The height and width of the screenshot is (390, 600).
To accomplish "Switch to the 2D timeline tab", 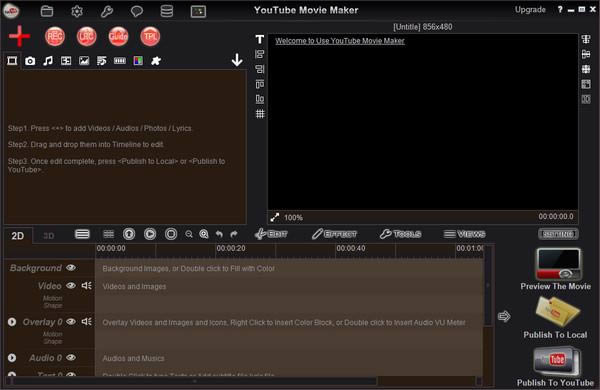I will tap(18, 236).
